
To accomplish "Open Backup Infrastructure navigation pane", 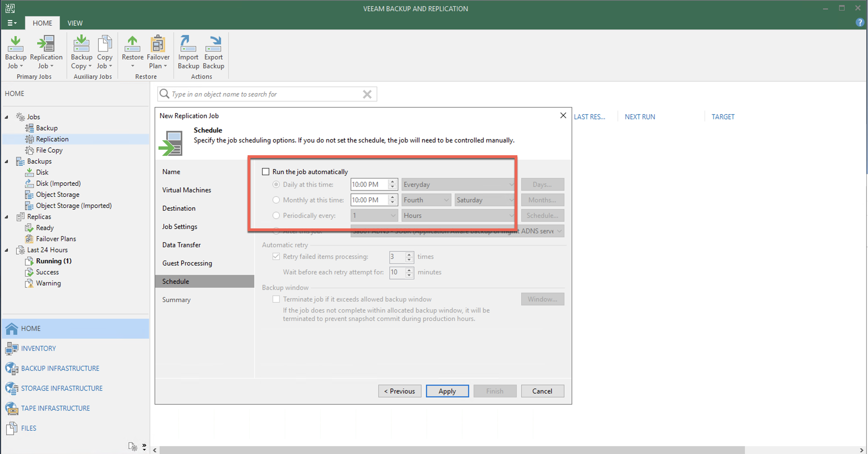I will pos(60,368).
